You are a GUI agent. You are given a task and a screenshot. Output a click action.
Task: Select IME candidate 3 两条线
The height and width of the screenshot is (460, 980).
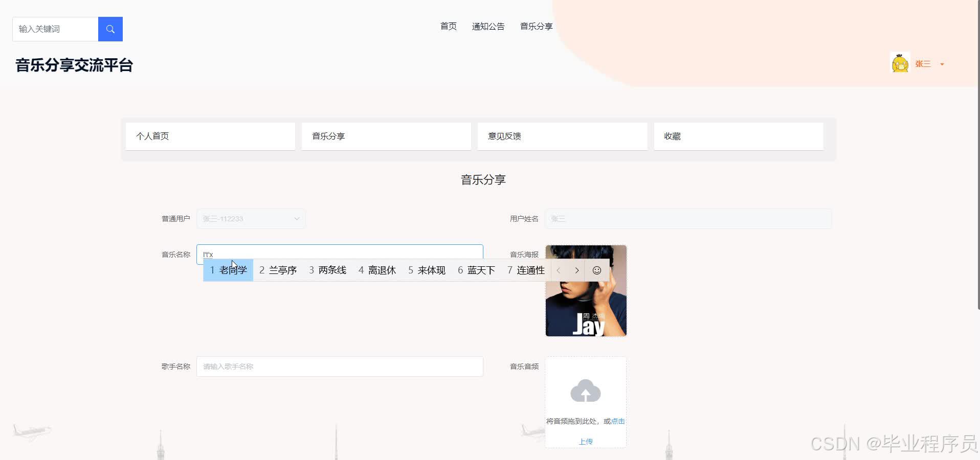[x=327, y=270]
